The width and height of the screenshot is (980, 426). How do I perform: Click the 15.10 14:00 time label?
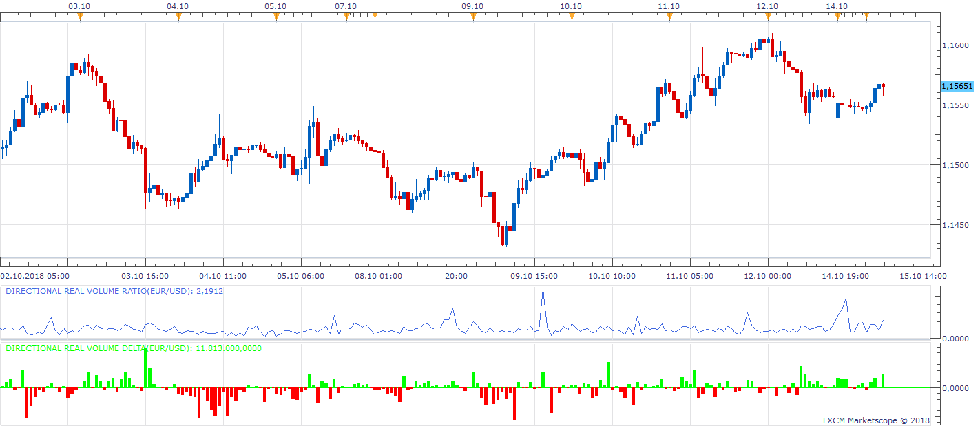(924, 276)
